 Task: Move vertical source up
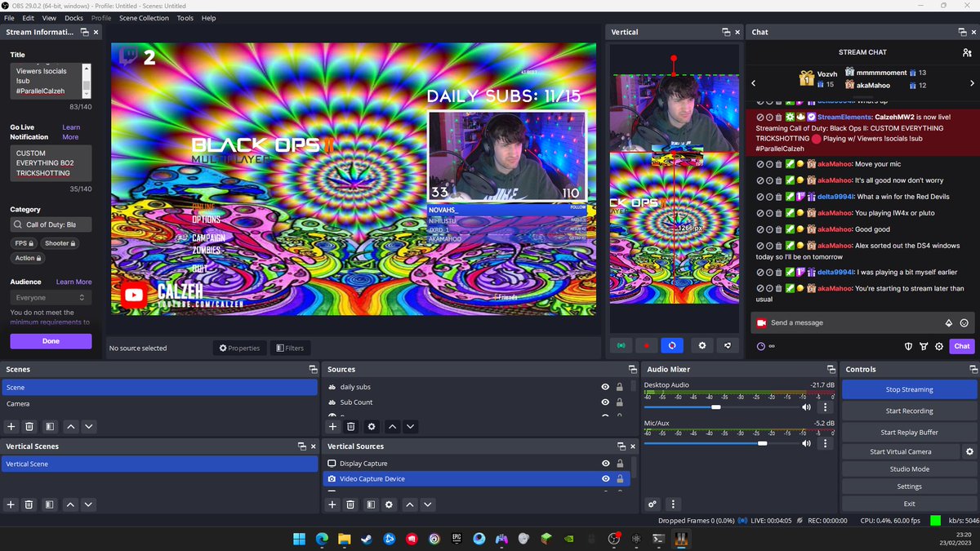tap(410, 504)
